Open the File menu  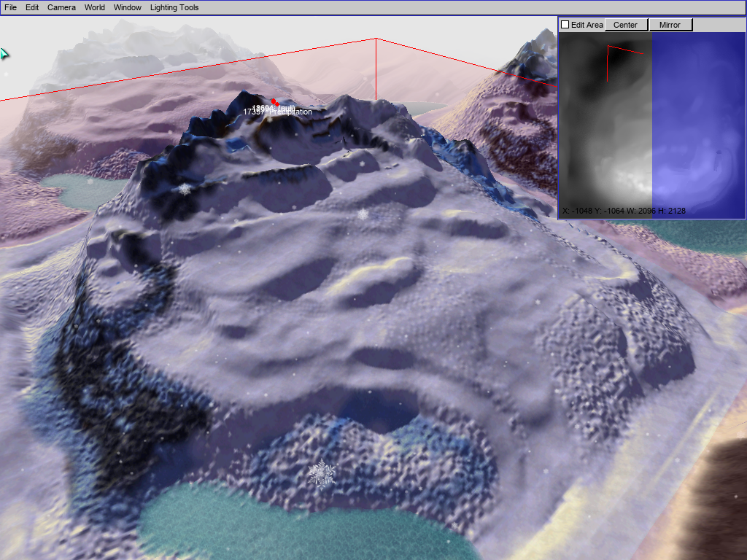click(10, 7)
